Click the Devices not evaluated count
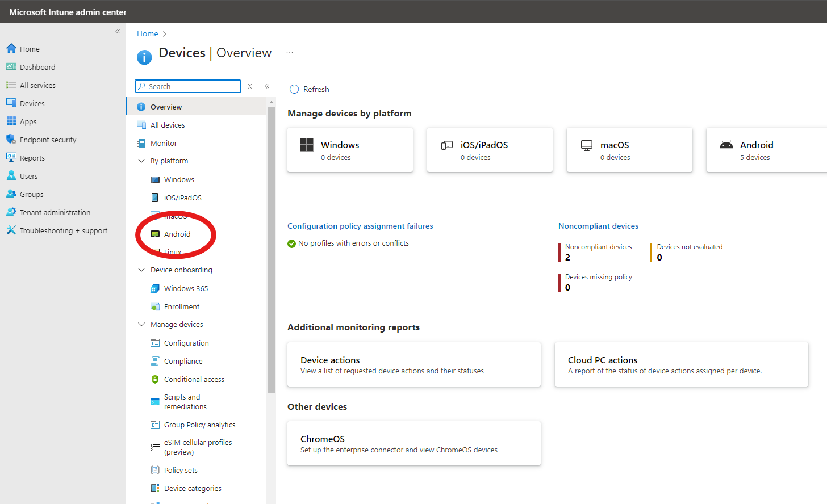 [659, 258]
